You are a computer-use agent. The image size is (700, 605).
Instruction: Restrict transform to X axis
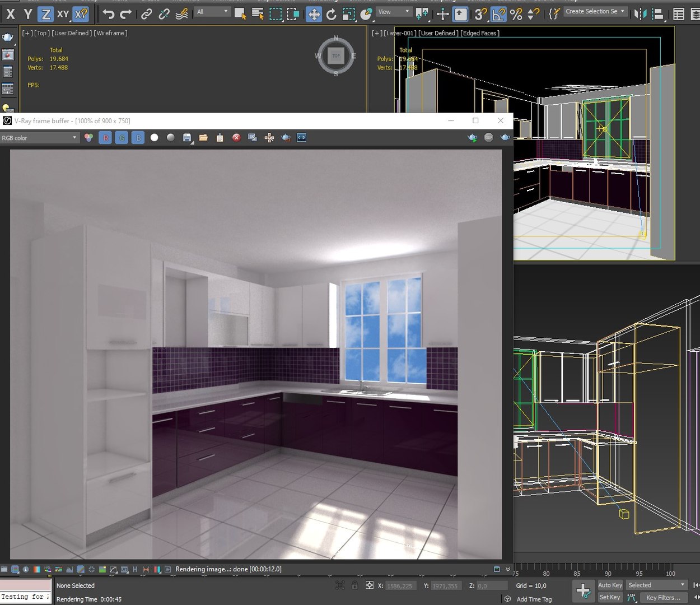click(10, 14)
